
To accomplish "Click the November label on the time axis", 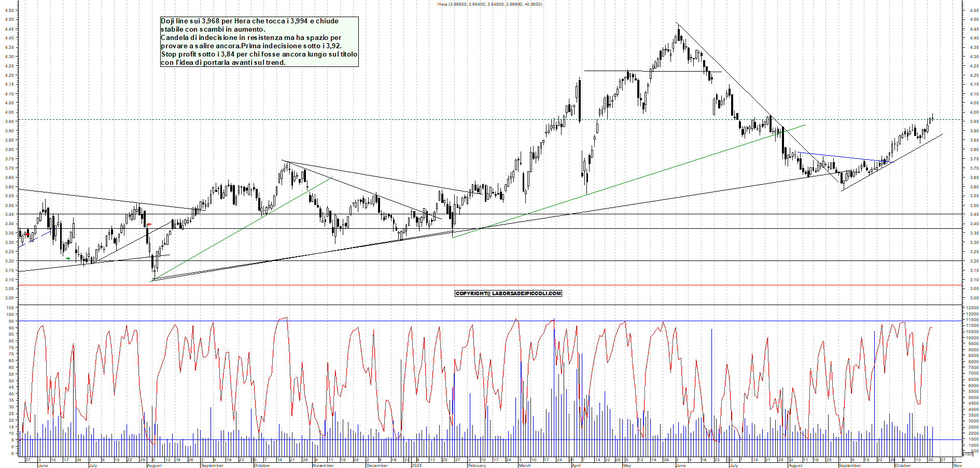I will tap(323, 465).
